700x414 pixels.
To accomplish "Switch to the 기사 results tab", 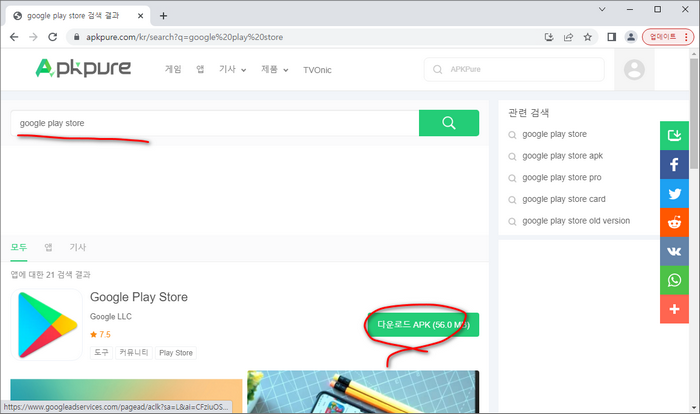I will click(78, 247).
